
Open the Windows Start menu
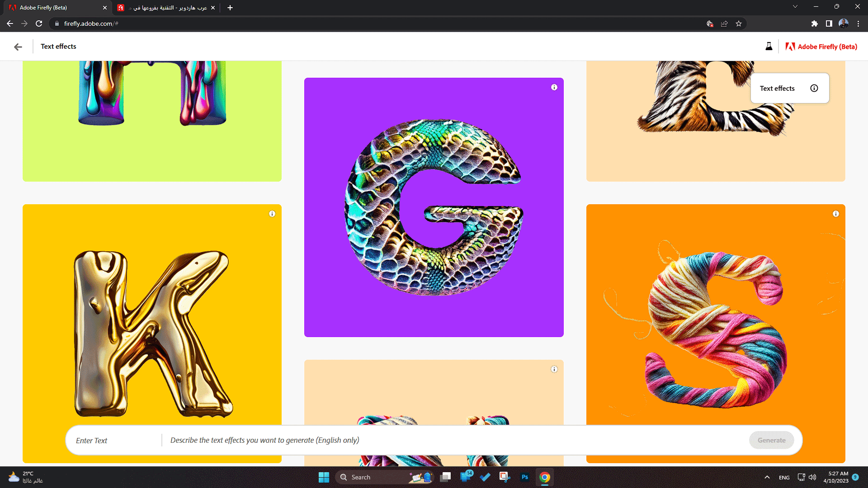pos(324,477)
